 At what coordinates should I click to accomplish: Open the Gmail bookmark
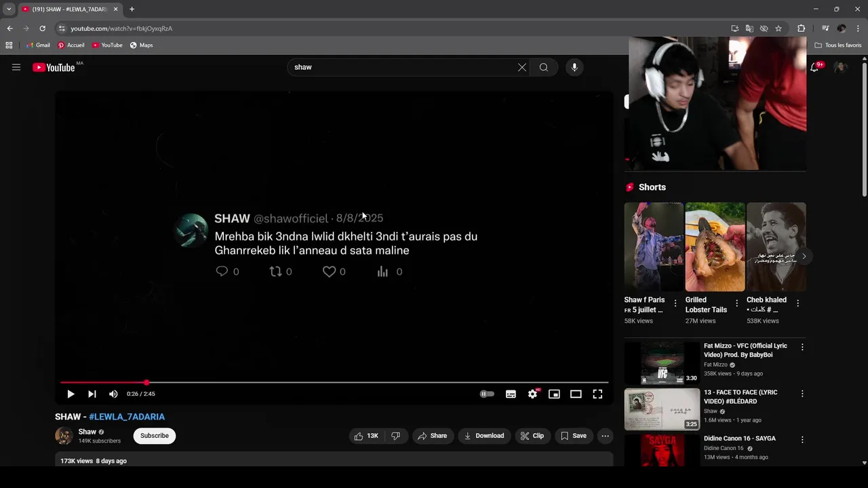pyautogui.click(x=38, y=45)
